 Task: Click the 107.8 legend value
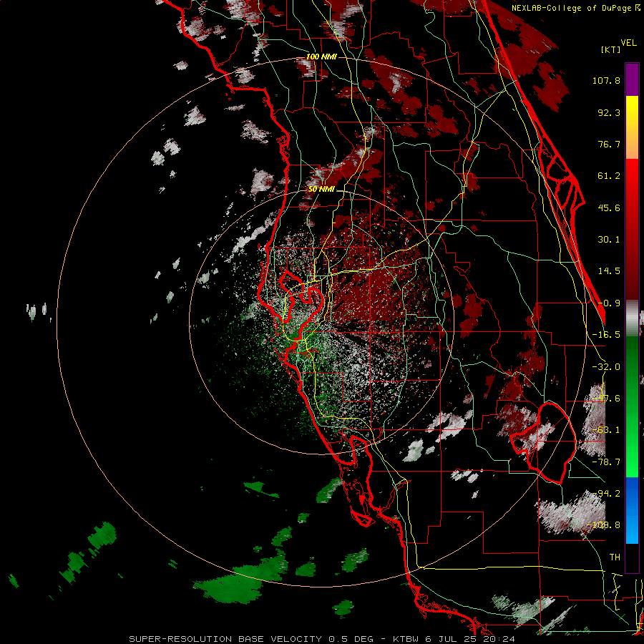point(606,80)
